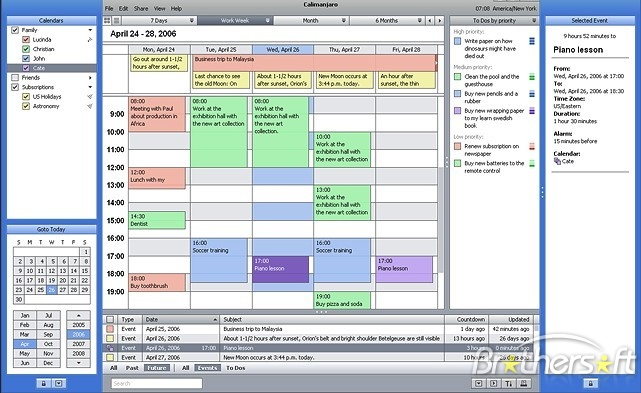Toggle the Cate calendar checkbox
Viewport: 641px width, 393px height.
pos(26,68)
